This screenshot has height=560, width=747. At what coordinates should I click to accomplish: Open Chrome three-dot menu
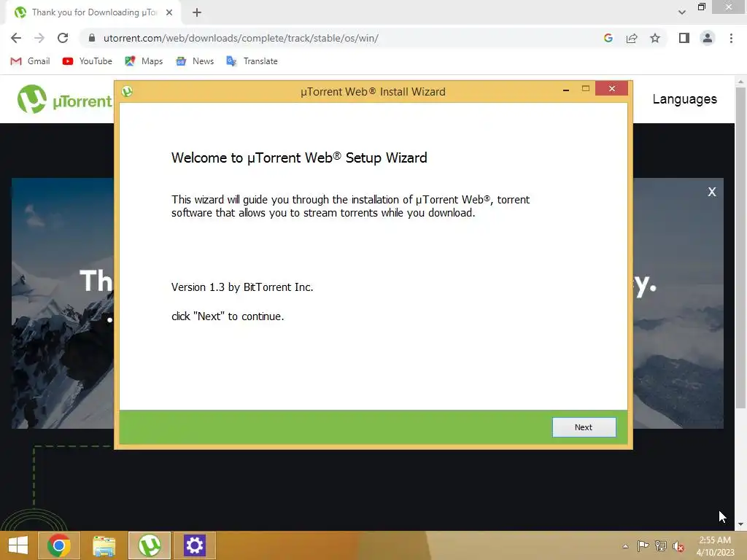[731, 38]
